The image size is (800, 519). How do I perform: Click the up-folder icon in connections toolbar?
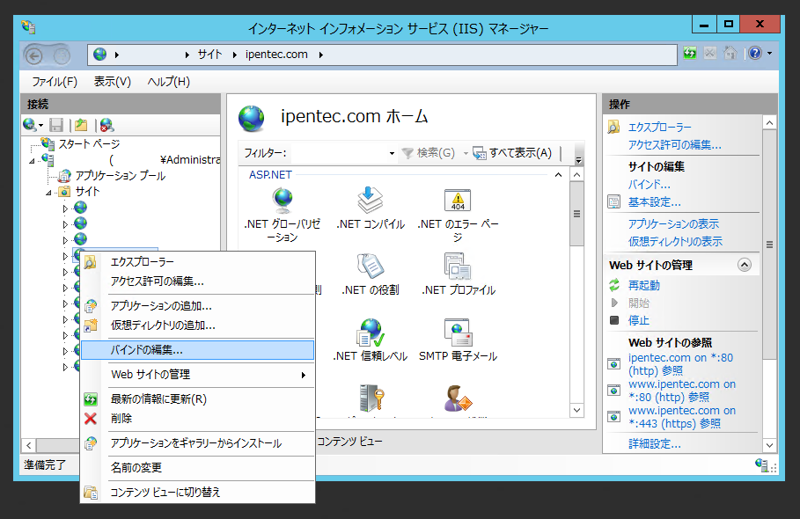click(81, 125)
